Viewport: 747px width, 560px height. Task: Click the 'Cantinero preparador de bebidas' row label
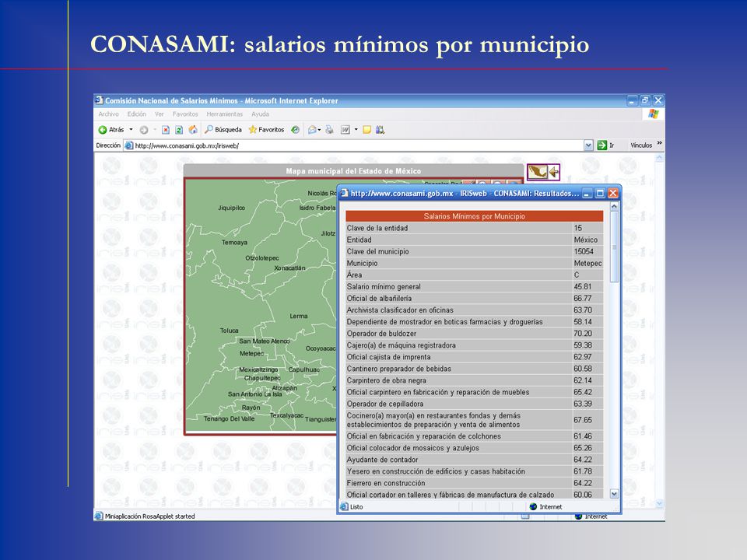[x=398, y=369]
